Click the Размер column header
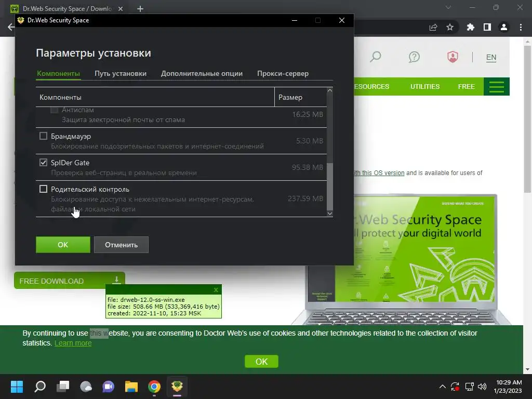The image size is (532, 399). 301,97
